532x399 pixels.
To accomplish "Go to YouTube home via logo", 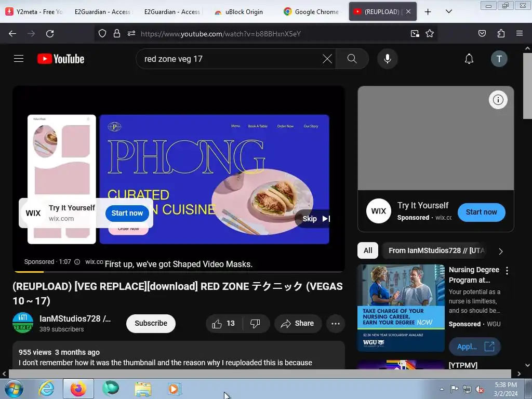I will (61, 59).
